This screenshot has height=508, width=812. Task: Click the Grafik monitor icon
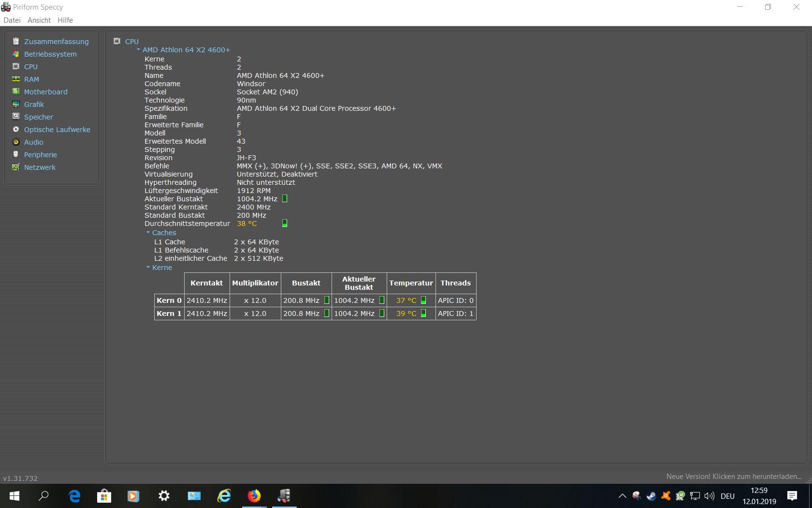[16, 104]
